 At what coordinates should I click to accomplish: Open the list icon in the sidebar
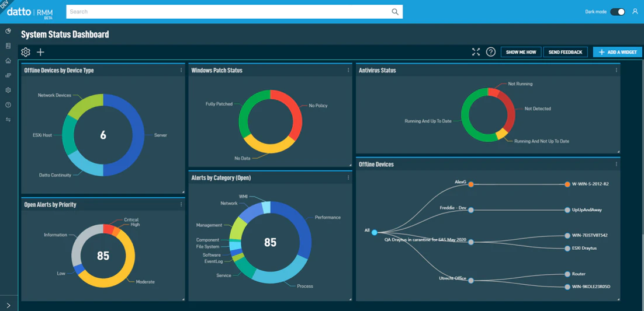8,46
